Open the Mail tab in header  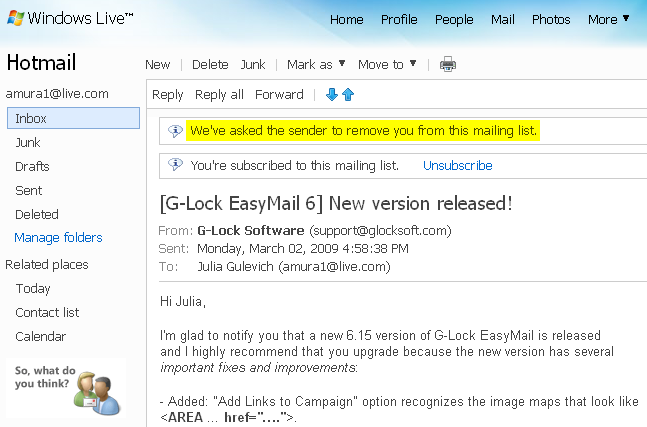(503, 19)
